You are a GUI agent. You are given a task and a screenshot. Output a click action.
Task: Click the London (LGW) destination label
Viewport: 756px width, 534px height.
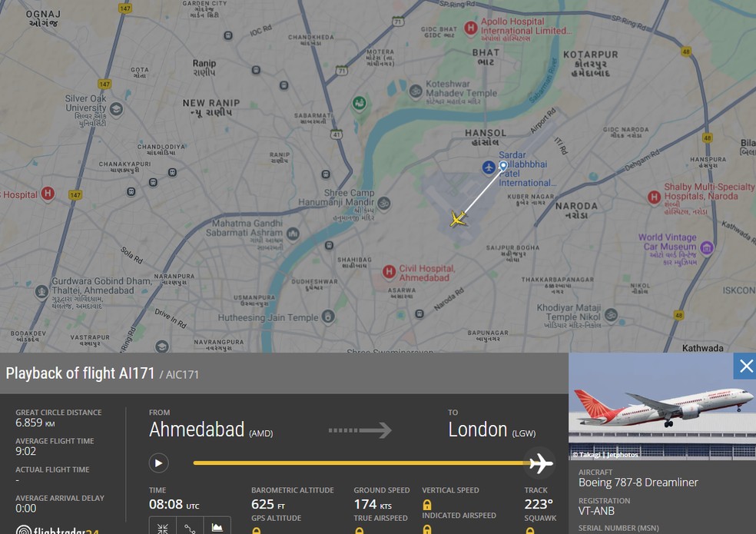(492, 430)
